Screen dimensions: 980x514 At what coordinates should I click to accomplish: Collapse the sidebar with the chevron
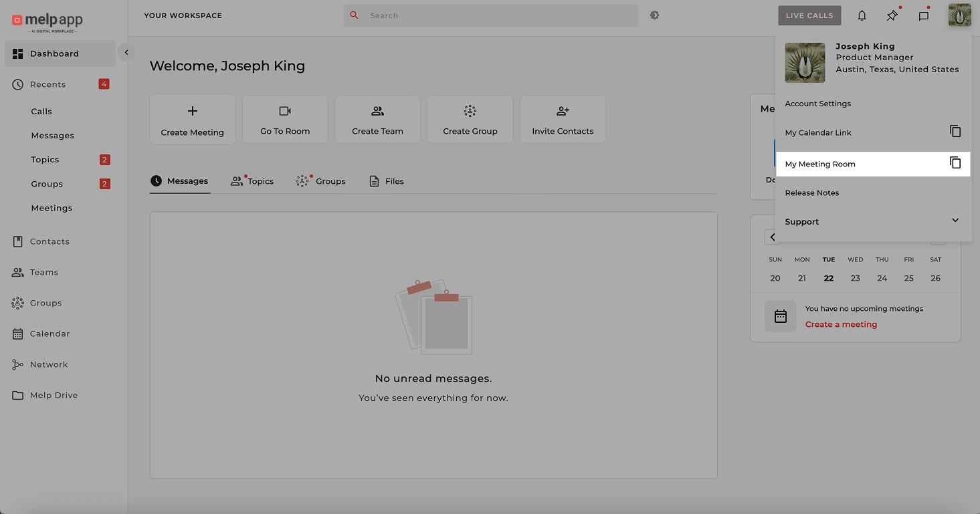[126, 51]
